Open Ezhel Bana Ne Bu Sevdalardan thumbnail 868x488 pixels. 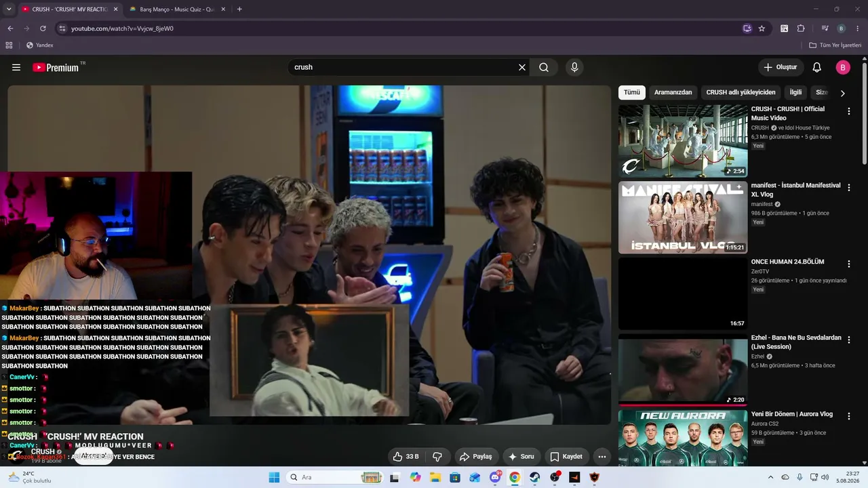click(683, 370)
